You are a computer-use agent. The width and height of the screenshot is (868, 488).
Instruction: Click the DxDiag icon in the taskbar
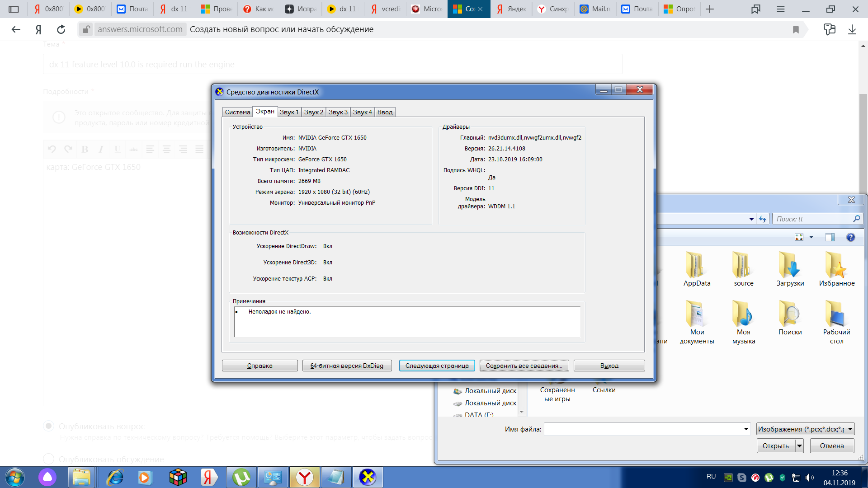[x=368, y=477]
